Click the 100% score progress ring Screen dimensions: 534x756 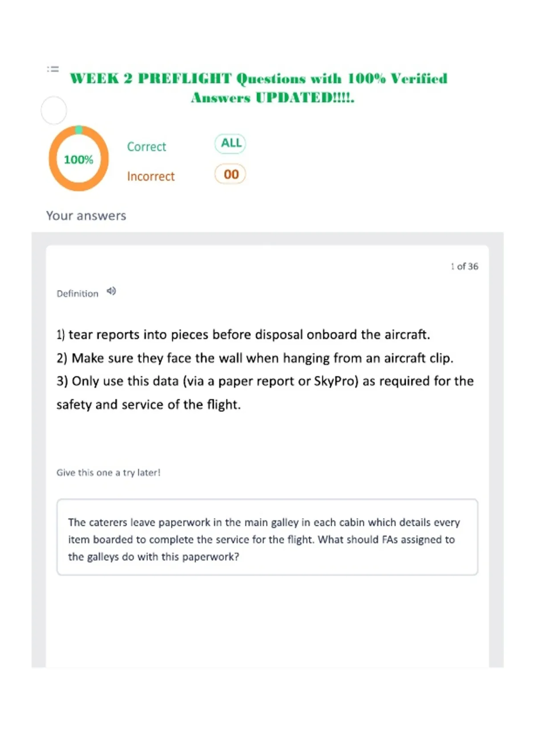click(x=78, y=159)
